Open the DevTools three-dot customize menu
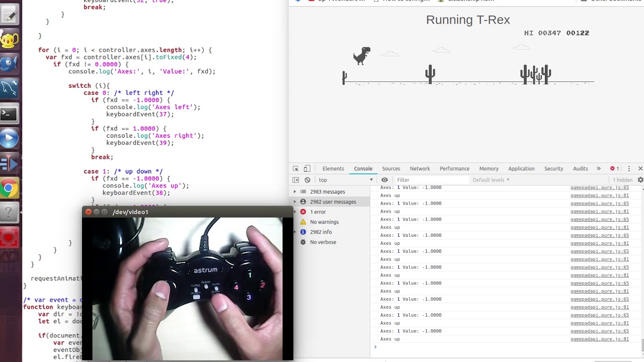The image size is (644, 362). point(629,168)
